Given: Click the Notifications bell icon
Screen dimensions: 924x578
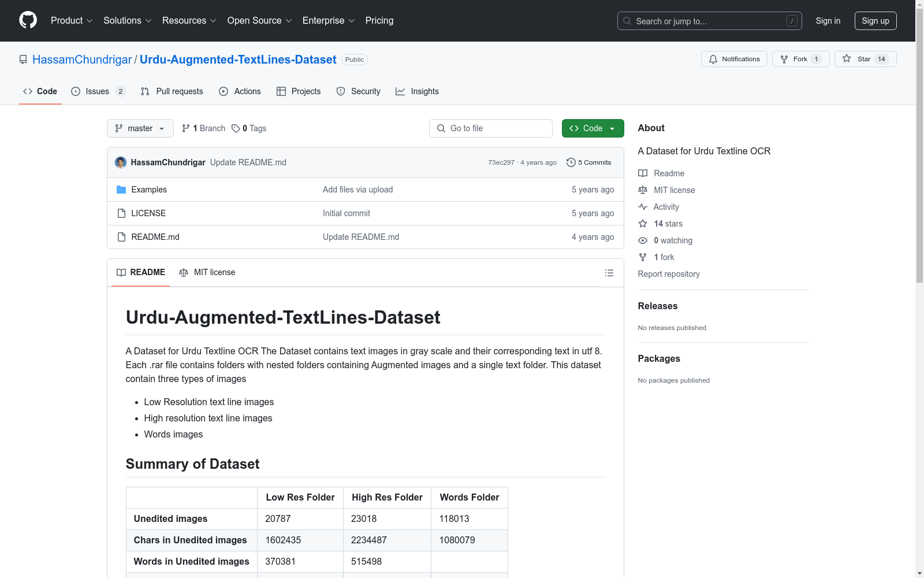Looking at the screenshot, I should [x=713, y=59].
